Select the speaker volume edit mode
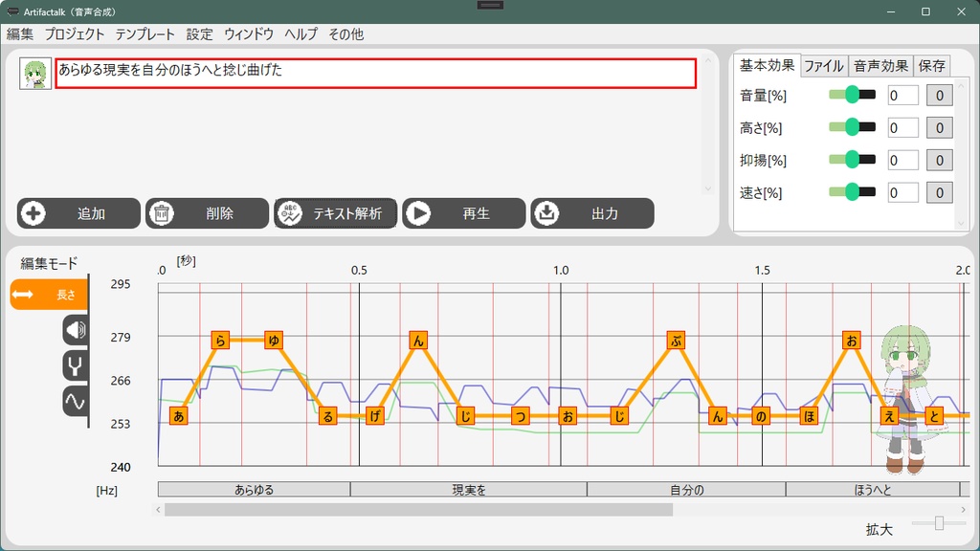Viewport: 980px width, 551px height. point(75,330)
